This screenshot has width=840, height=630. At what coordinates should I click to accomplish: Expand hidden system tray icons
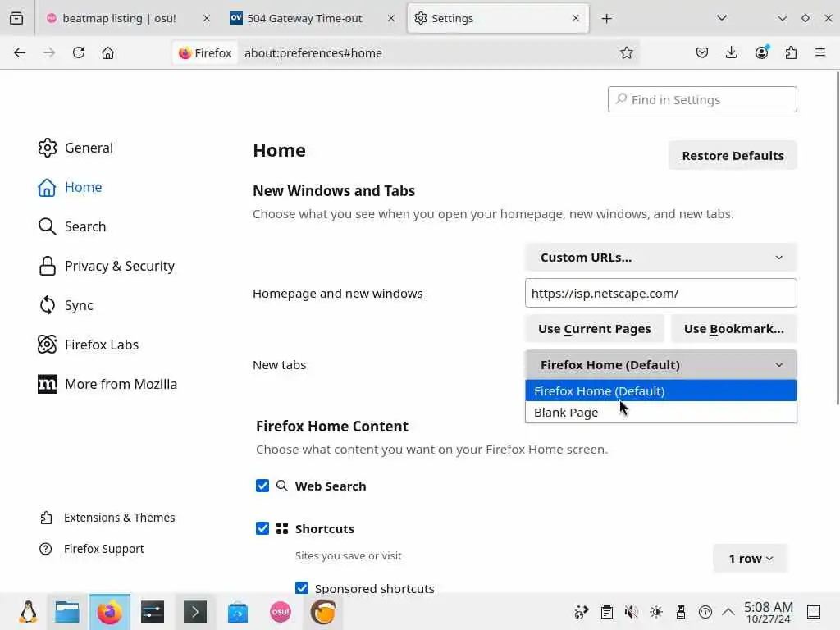click(728, 612)
